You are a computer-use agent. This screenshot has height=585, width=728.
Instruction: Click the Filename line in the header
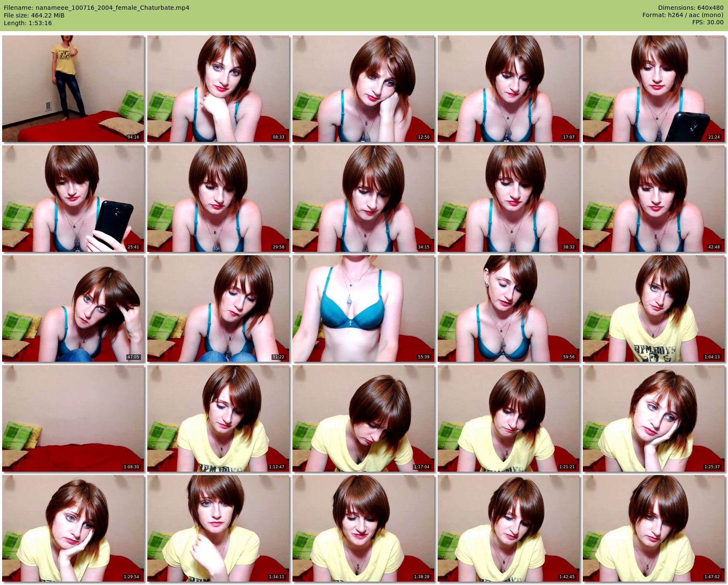pos(97,8)
